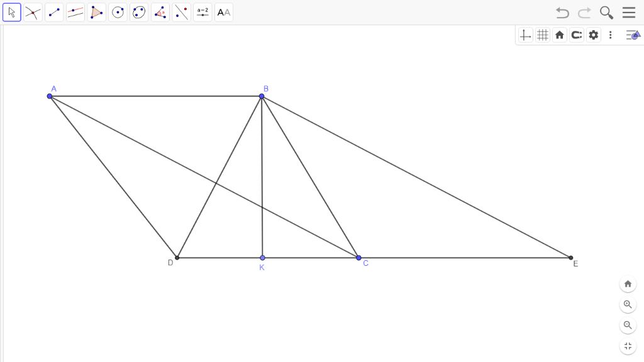Select point C

[358, 258]
